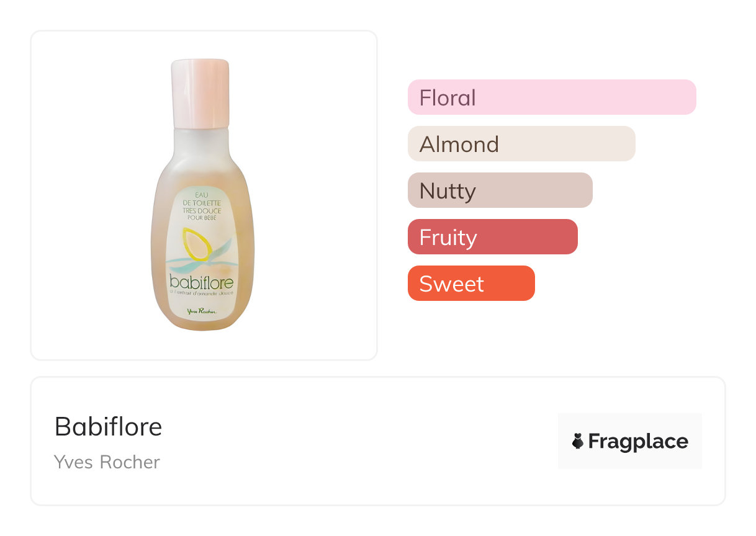Screen dimensions: 756x536
Task: Click the Yves Rocher brand name below title
Action: tap(107, 462)
